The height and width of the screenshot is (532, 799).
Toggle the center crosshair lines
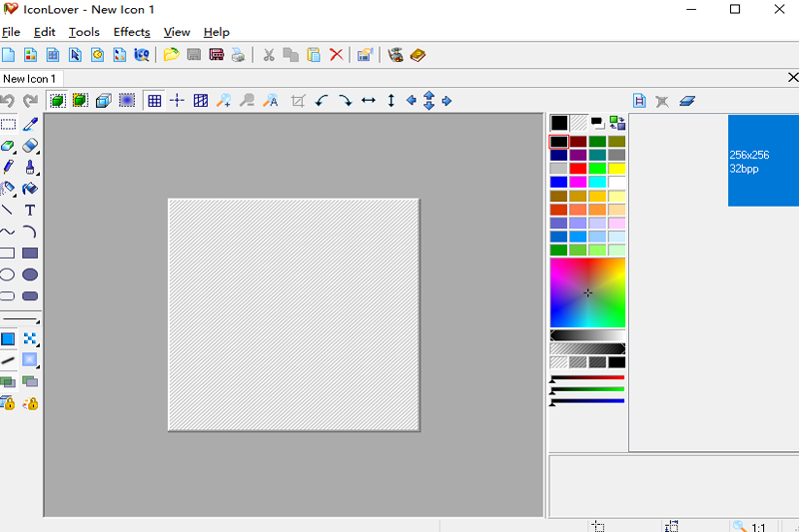[x=177, y=101]
